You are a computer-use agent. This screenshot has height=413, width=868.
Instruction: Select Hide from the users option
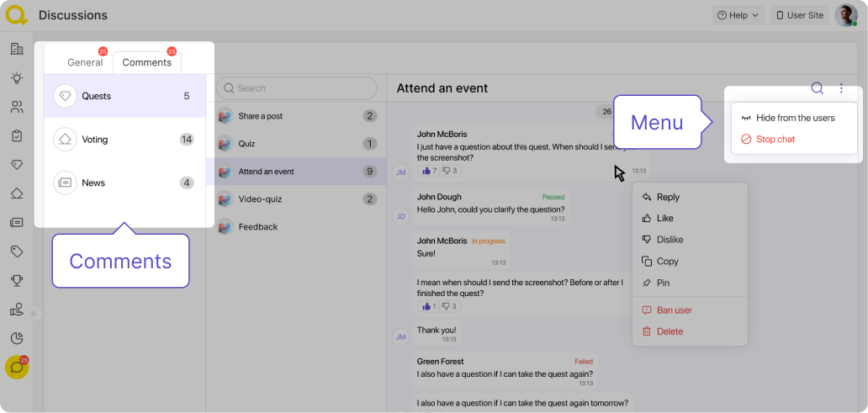tap(794, 118)
